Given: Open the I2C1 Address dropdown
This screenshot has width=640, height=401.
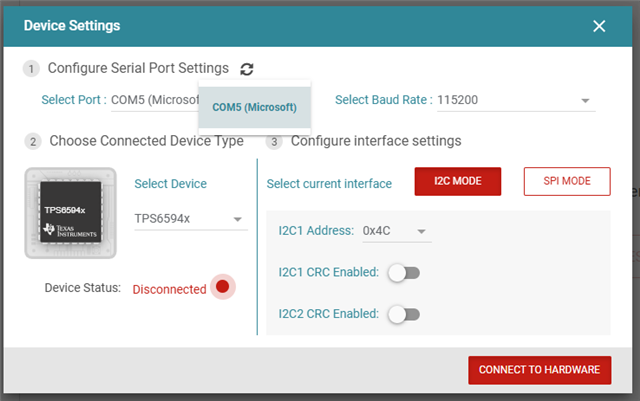Looking at the screenshot, I should (x=396, y=231).
